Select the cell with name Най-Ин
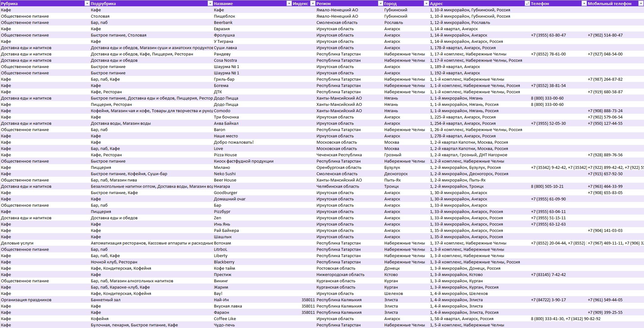The width and height of the screenshot is (644, 328). point(252,300)
